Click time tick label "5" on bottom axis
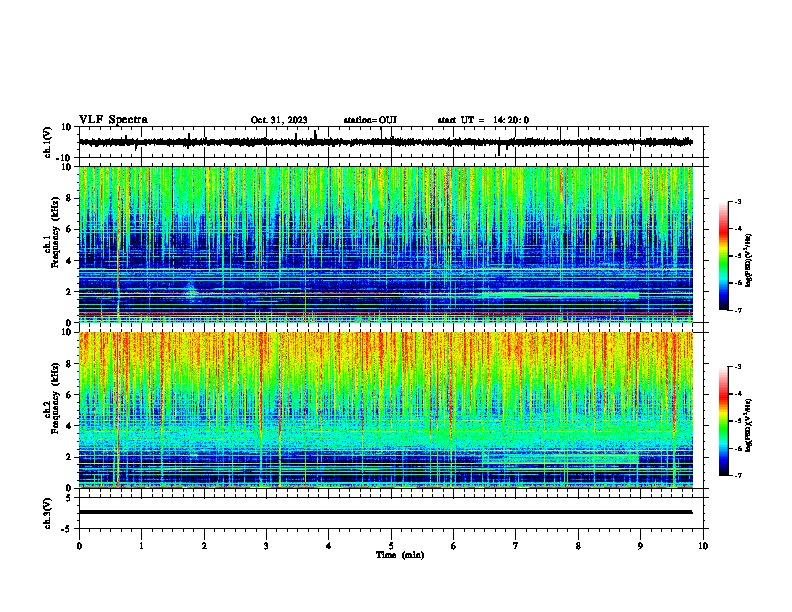Viewport: 792px width, 612px height. [391, 546]
